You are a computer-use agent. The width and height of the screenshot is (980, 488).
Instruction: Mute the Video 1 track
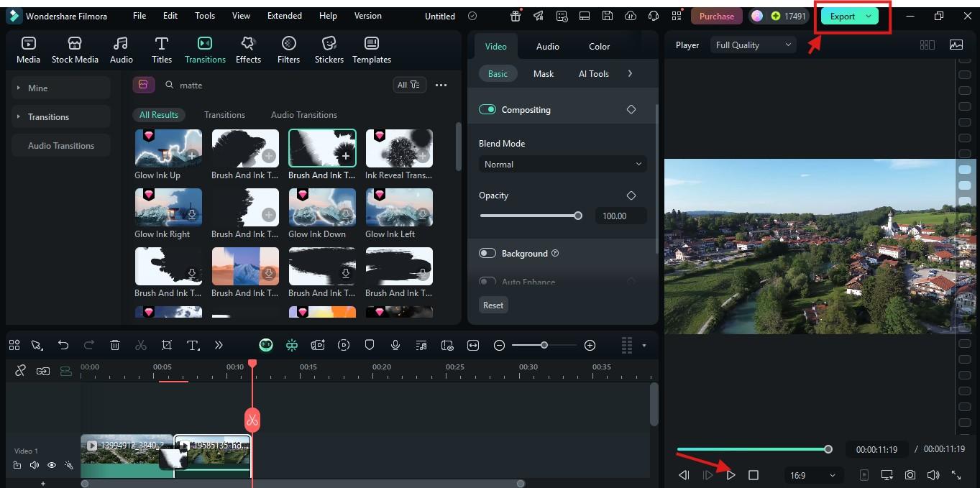pos(35,466)
